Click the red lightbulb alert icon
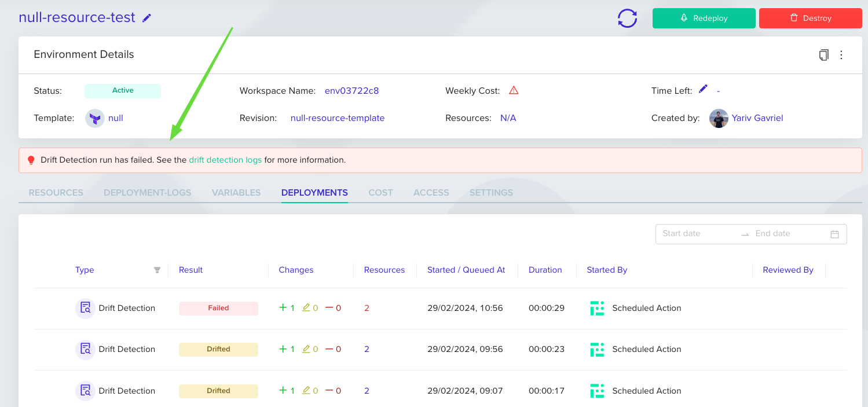The height and width of the screenshot is (407, 868). (31, 160)
